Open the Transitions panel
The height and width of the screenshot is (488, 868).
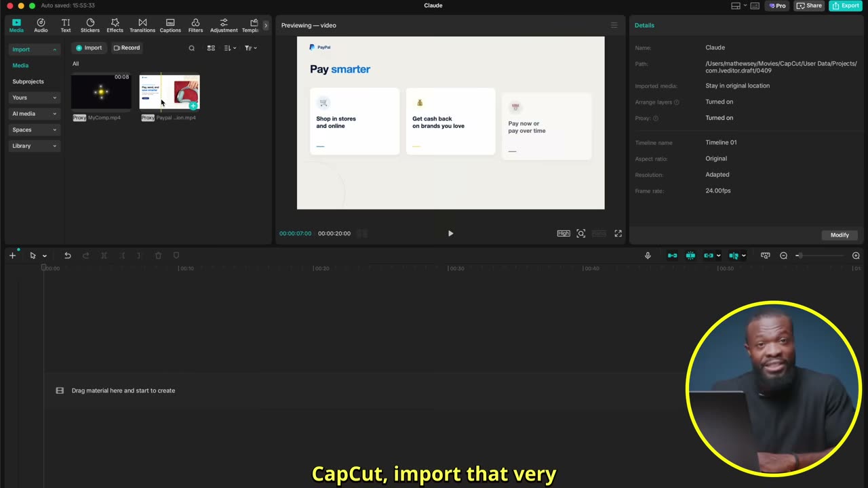coord(142,26)
